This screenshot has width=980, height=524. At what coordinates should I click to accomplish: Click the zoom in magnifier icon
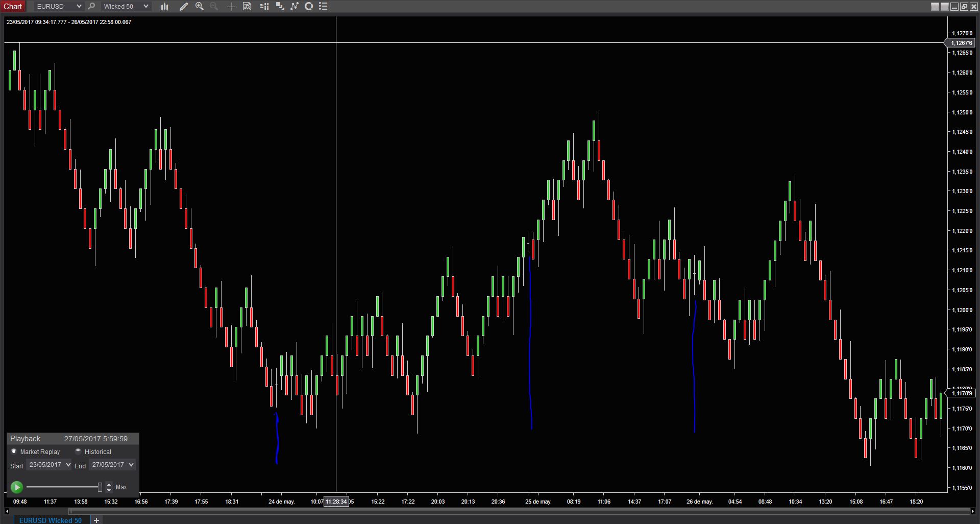200,6
